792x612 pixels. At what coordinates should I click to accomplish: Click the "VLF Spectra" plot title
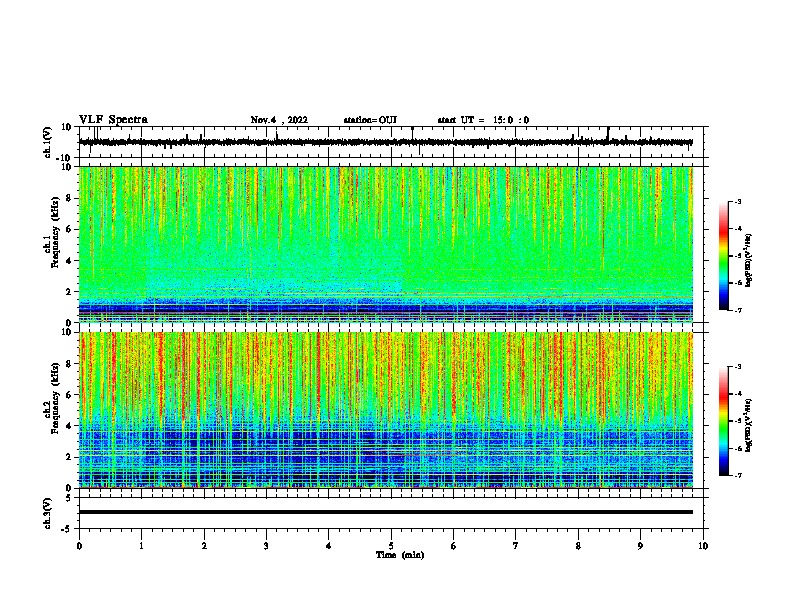pyautogui.click(x=113, y=120)
